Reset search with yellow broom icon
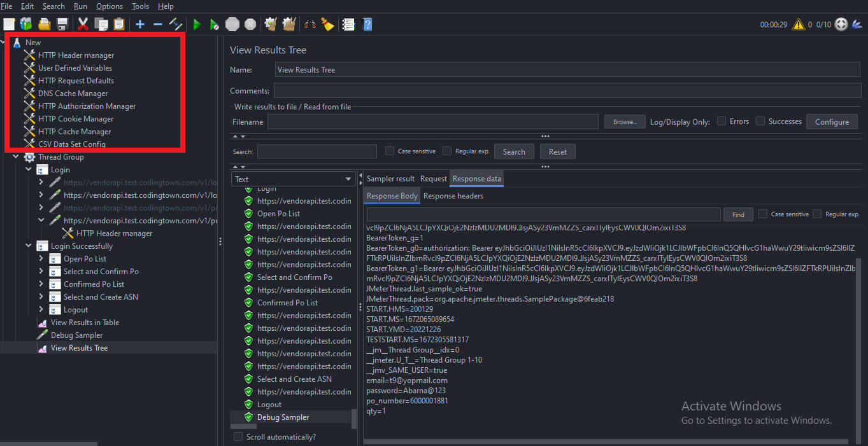The width and height of the screenshot is (868, 446). 327,24
